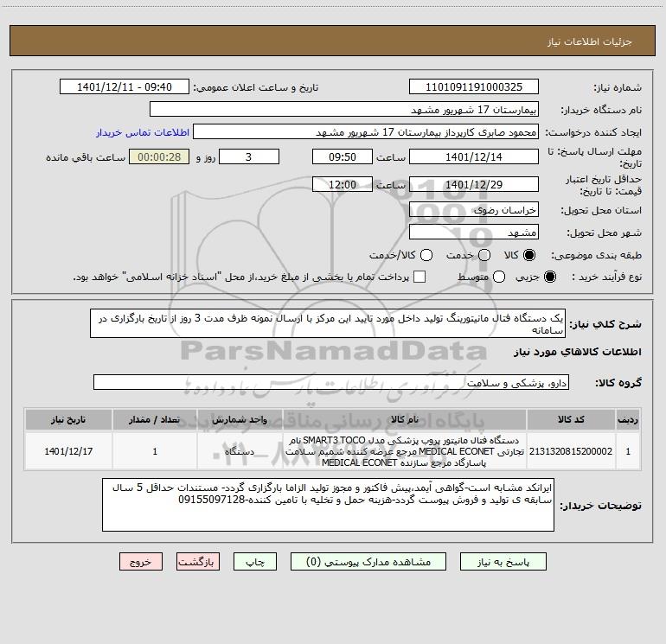
Task: Select the متوسط purchase type radio
Action: click(x=499, y=277)
